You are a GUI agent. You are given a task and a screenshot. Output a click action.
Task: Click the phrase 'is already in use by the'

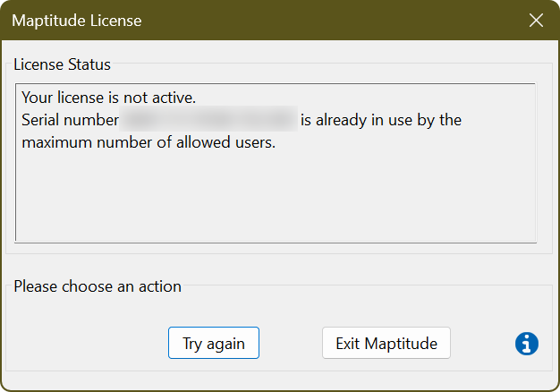[381, 119]
